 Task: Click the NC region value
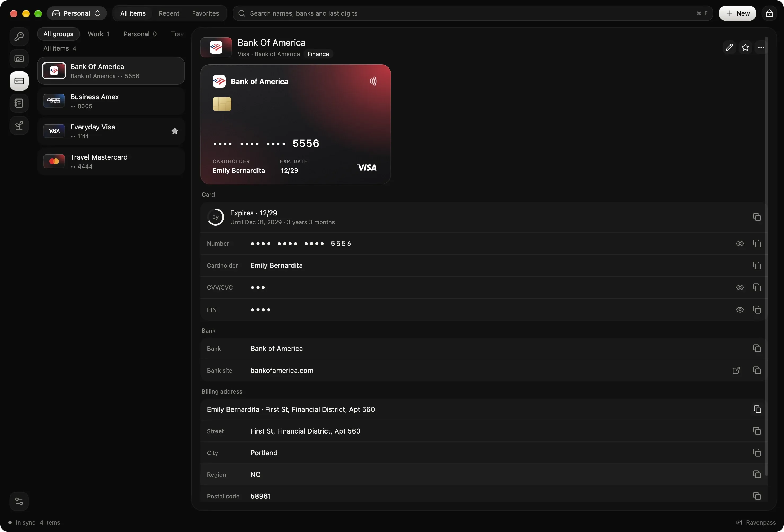[255, 474]
